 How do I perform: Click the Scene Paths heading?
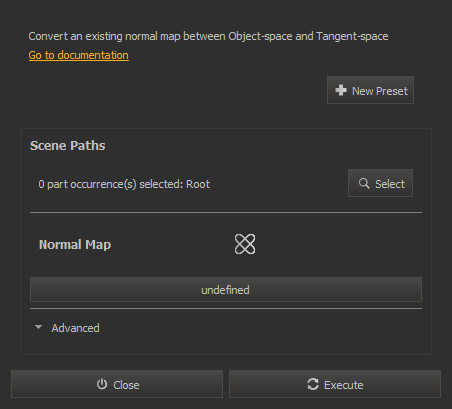click(x=68, y=146)
